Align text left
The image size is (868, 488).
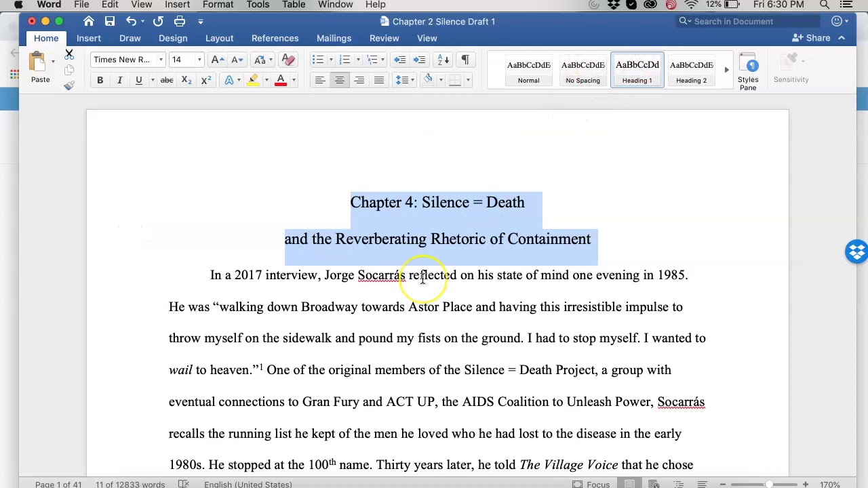coord(320,80)
